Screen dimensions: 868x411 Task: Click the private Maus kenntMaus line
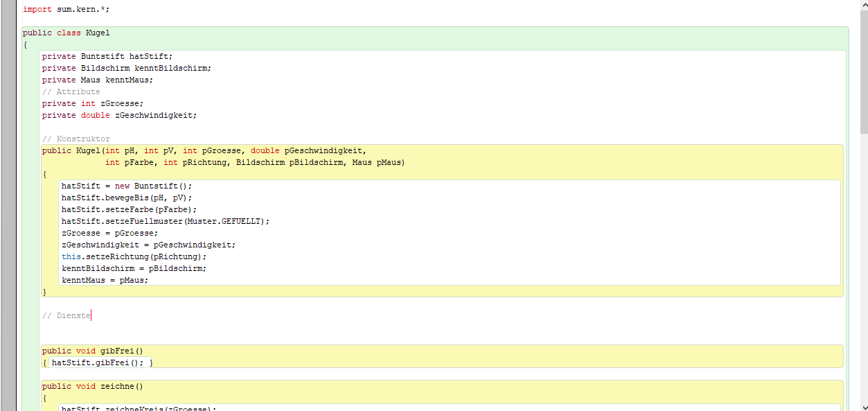click(x=97, y=80)
